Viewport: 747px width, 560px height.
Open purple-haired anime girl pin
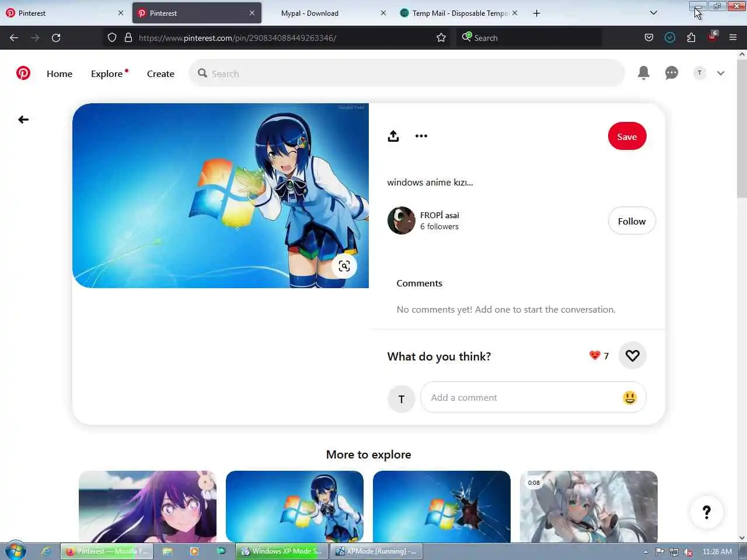pos(148,506)
